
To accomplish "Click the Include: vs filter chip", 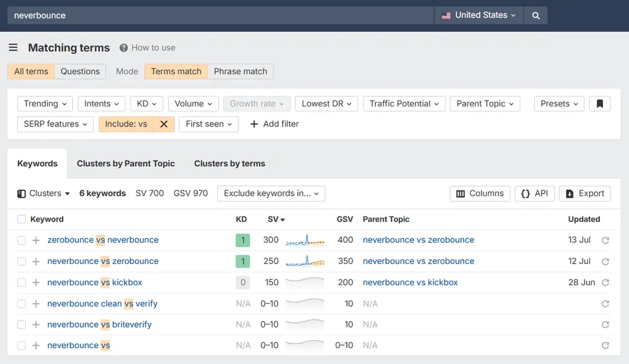I will coord(126,124).
